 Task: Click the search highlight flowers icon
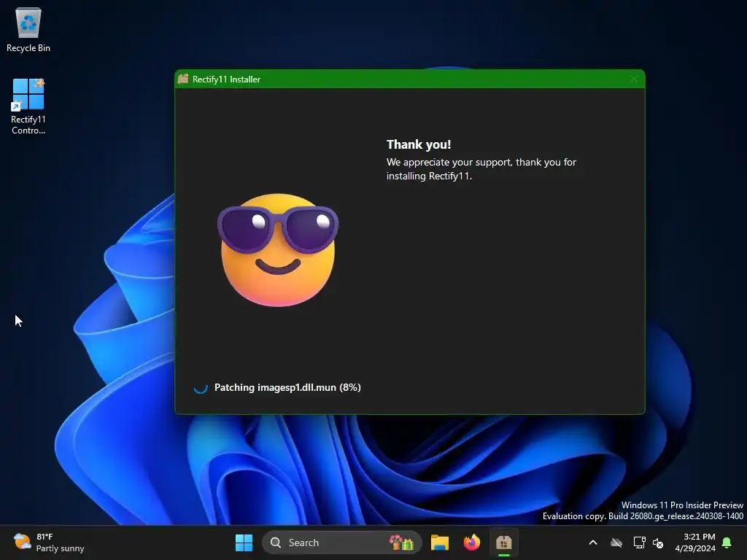coord(401,542)
